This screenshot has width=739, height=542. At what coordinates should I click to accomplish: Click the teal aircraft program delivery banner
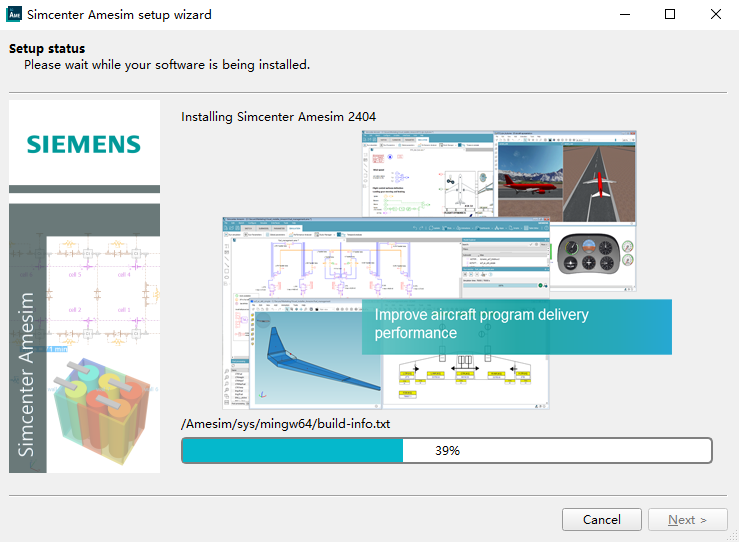(x=516, y=324)
